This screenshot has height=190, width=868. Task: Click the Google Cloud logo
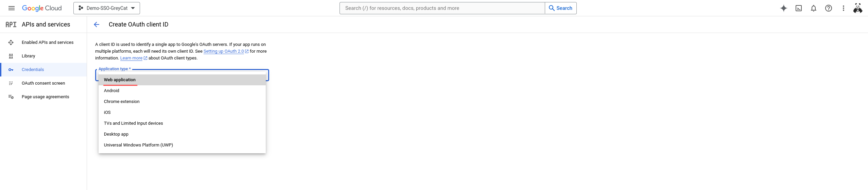(42, 8)
